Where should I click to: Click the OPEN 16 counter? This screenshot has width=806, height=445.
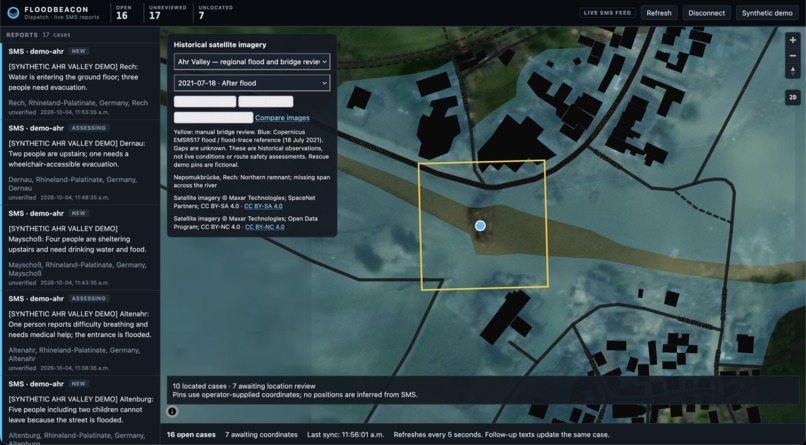(123, 13)
